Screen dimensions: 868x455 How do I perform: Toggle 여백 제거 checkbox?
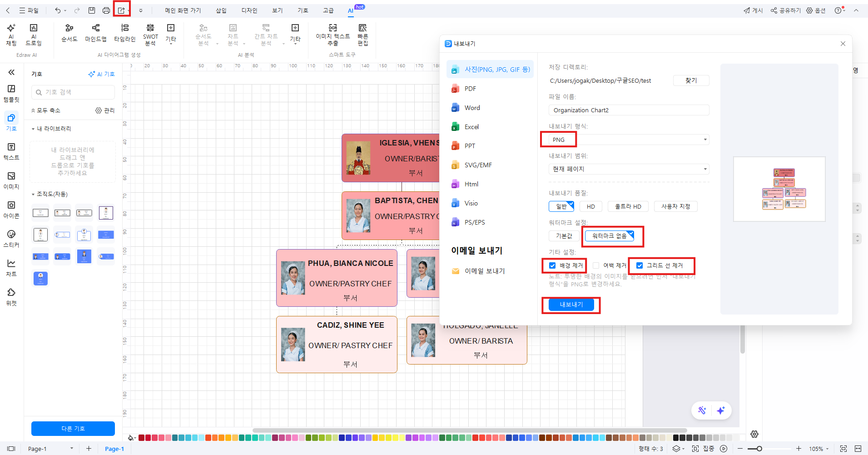tap(596, 265)
